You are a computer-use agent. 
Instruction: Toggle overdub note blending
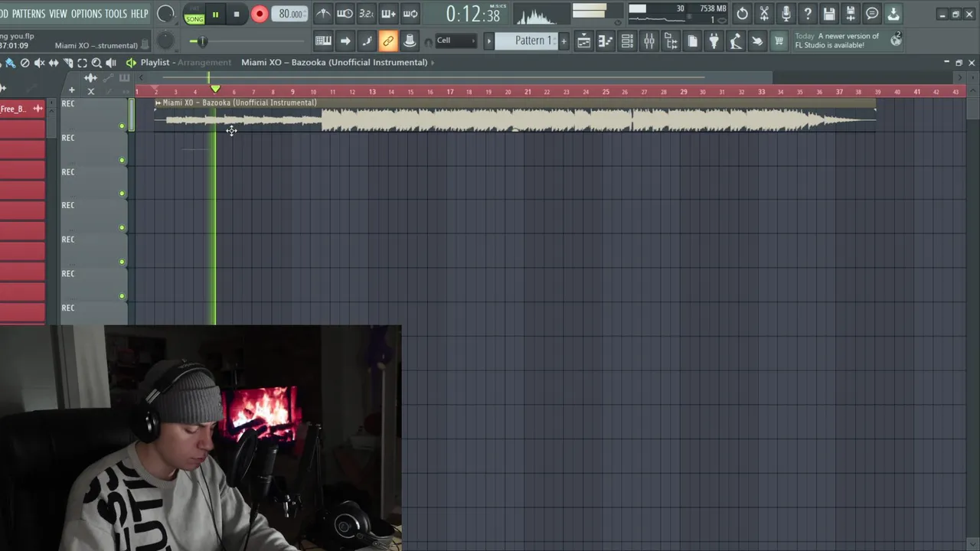tap(388, 14)
